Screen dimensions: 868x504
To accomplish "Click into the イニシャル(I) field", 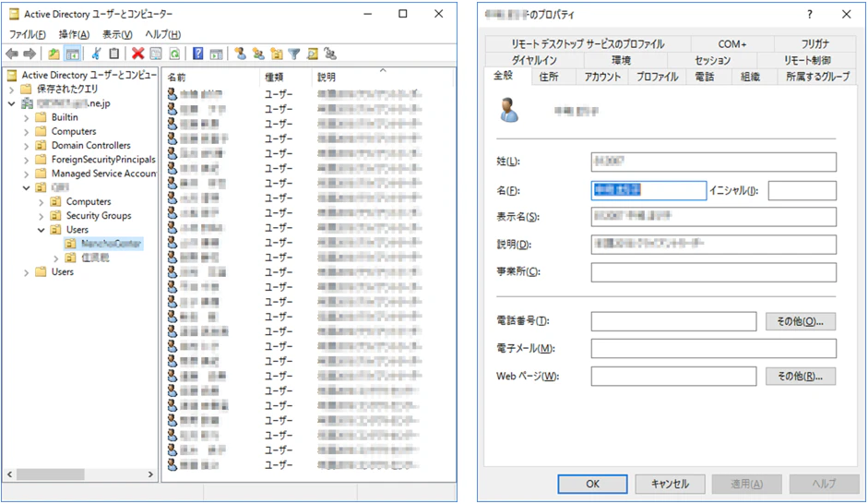I will pyautogui.click(x=803, y=190).
